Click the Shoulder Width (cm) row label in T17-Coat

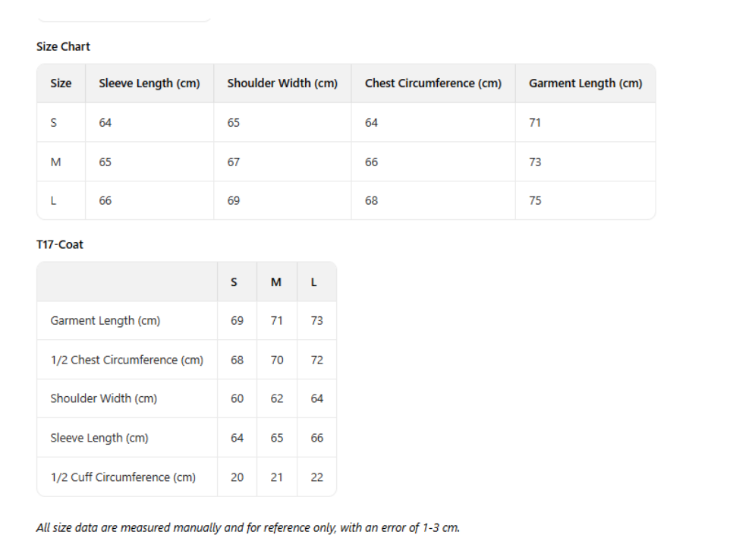[104, 398]
